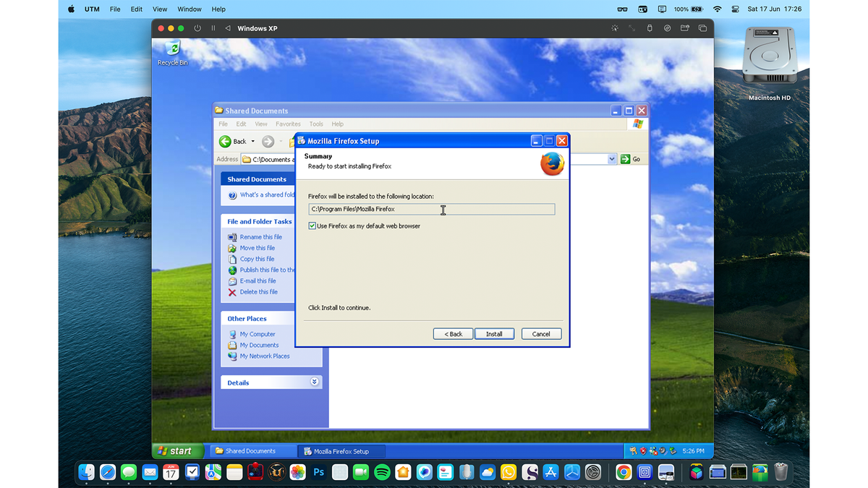Viewport: 868px width, 488px height.
Task: Open Photoshop from the macOS Dock
Action: 318,472
